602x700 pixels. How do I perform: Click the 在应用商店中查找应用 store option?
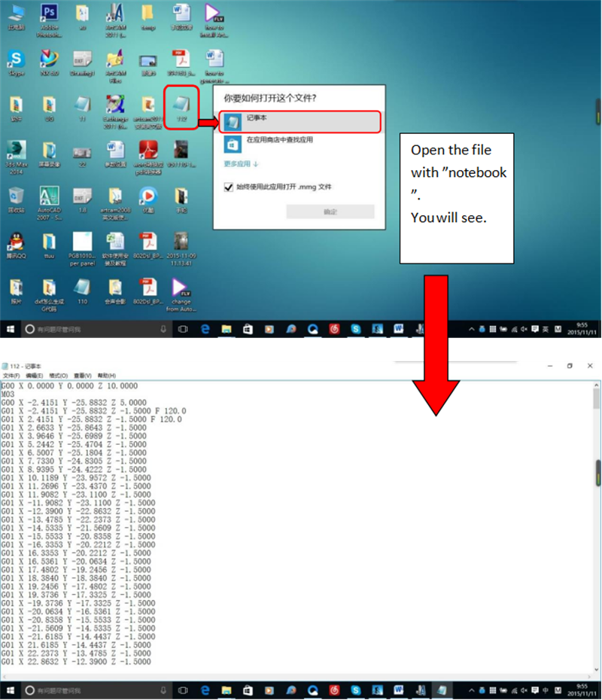(278, 140)
